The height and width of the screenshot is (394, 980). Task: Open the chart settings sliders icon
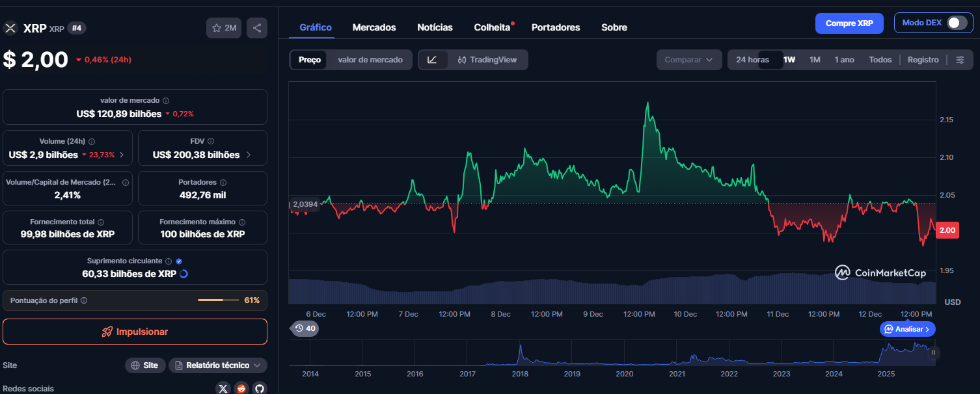(960, 59)
